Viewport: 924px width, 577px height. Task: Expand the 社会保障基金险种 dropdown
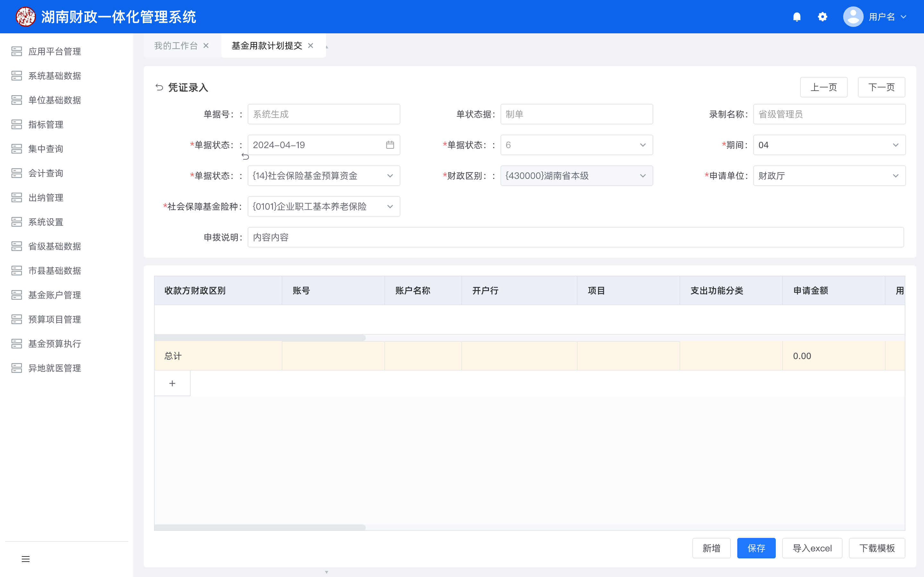(x=390, y=206)
